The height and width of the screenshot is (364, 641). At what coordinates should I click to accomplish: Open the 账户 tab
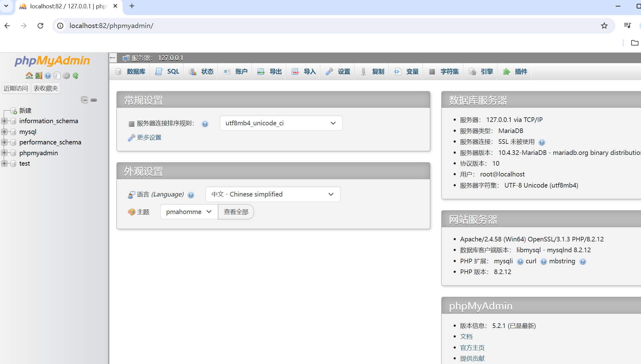point(235,72)
